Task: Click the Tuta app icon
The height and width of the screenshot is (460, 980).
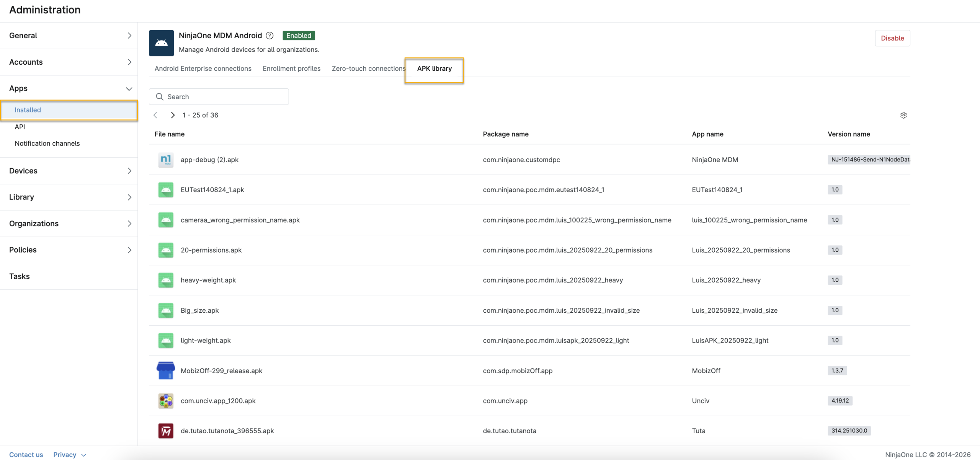Action: click(x=166, y=431)
